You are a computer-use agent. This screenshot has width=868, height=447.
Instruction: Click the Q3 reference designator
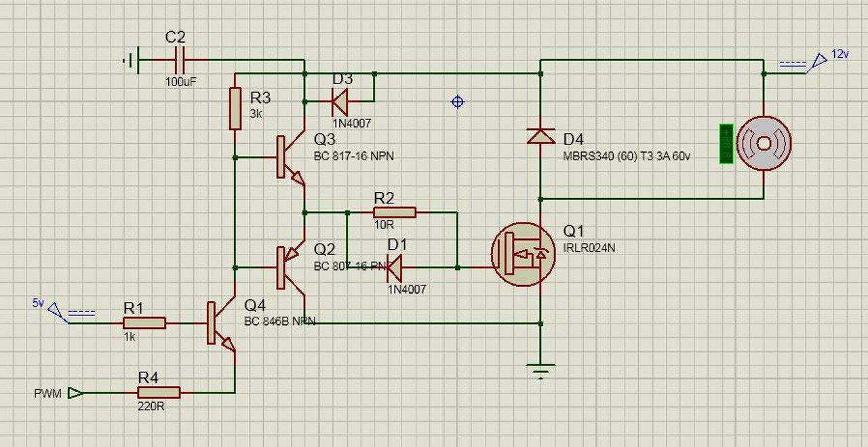(x=325, y=140)
